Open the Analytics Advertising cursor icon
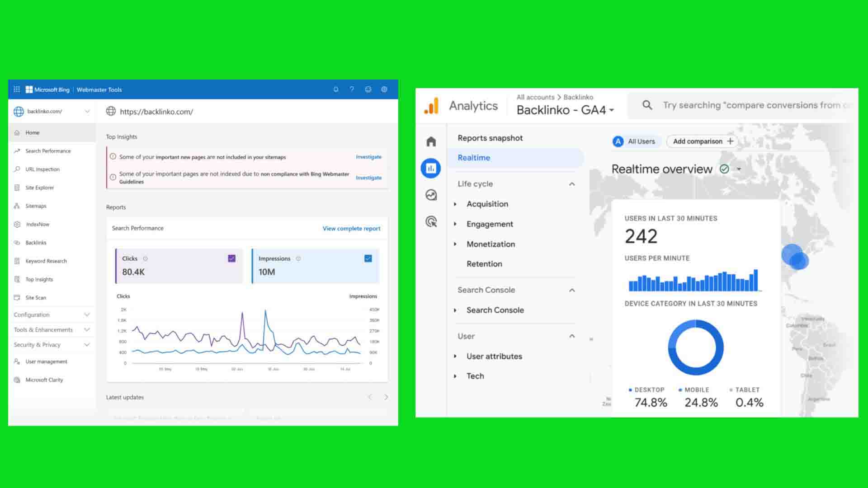 click(x=431, y=221)
